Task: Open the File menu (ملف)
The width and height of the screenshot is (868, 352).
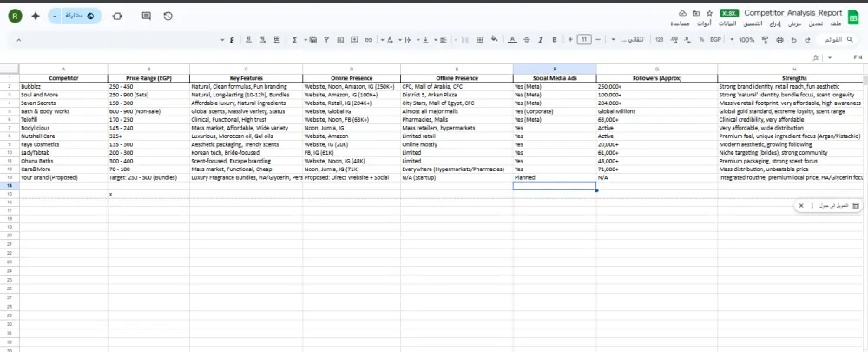Action: coord(836,23)
